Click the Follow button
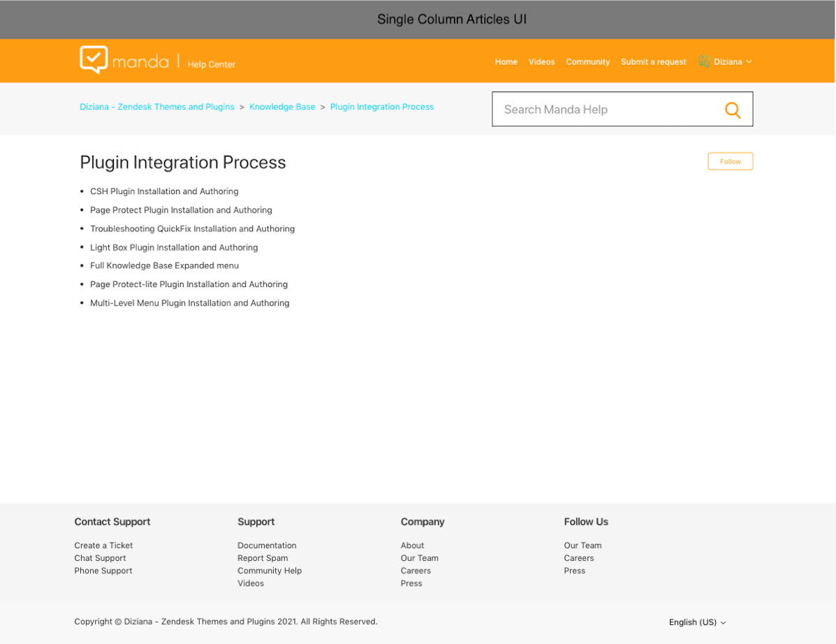 (730, 161)
